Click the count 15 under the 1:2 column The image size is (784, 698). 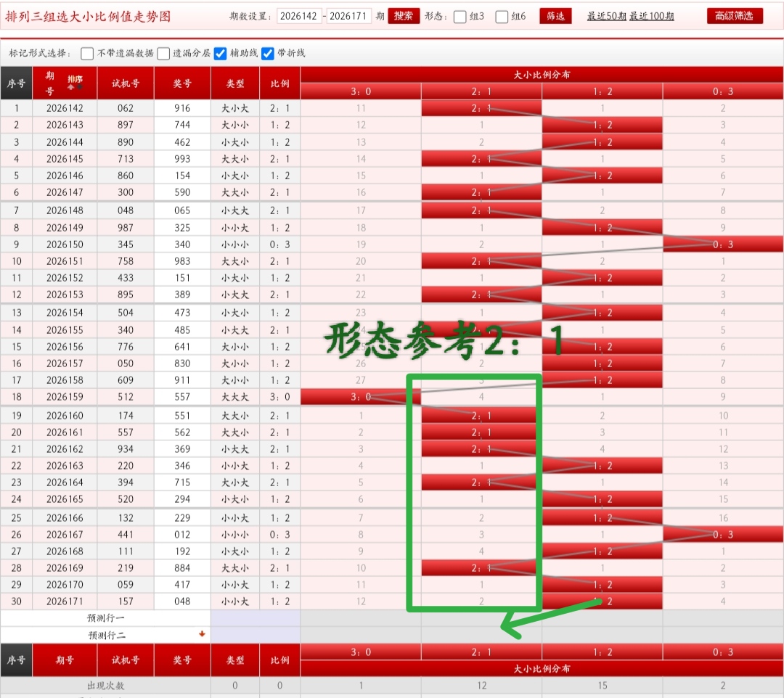[603, 686]
